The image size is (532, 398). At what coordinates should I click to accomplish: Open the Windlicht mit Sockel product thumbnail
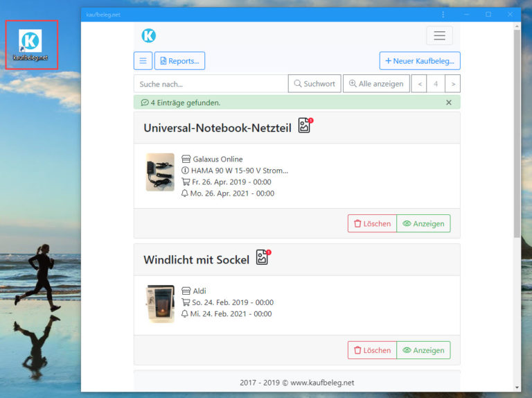tap(160, 304)
